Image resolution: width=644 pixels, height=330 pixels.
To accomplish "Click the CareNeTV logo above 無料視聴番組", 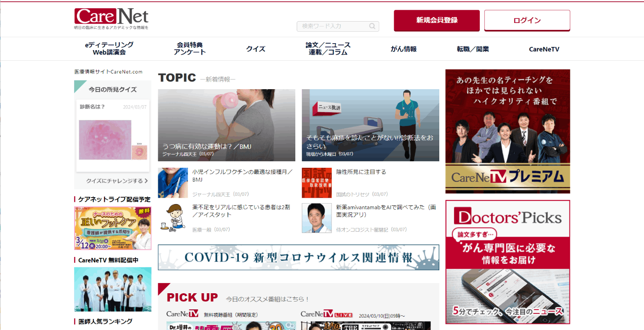I will tap(182, 314).
